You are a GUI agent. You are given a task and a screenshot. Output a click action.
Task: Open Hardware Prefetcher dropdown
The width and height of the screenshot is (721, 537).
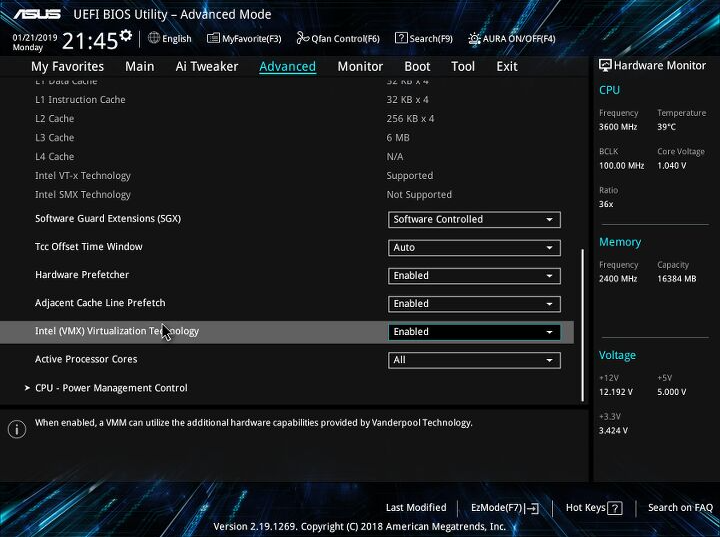tap(474, 275)
